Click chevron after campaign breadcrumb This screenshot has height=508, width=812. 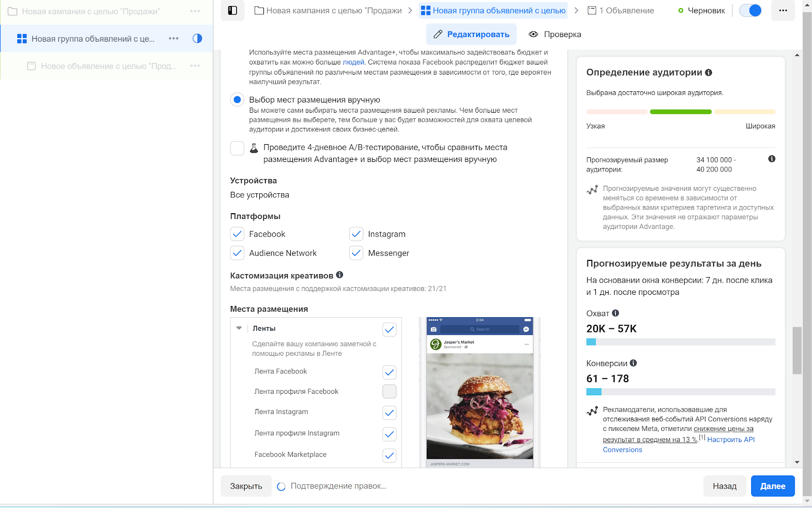click(410, 11)
